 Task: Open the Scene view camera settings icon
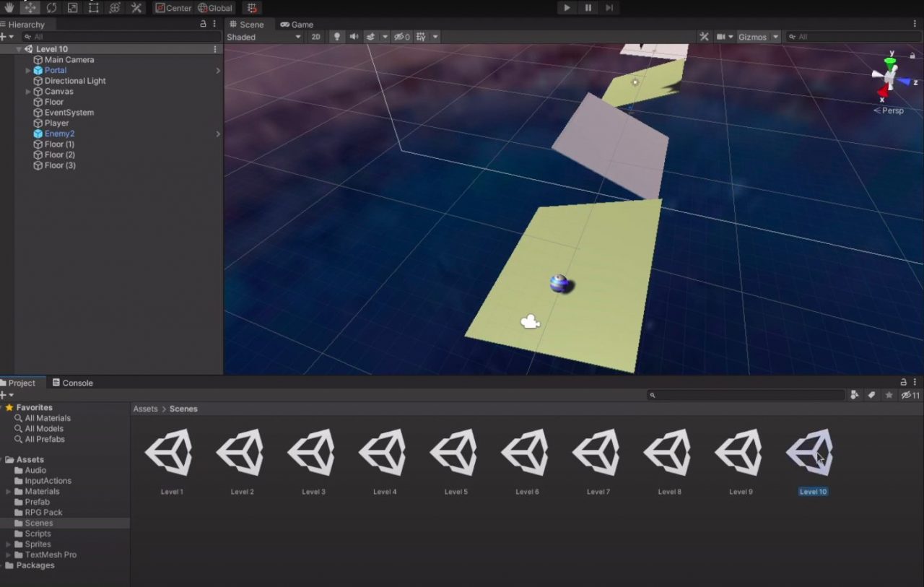(x=724, y=37)
